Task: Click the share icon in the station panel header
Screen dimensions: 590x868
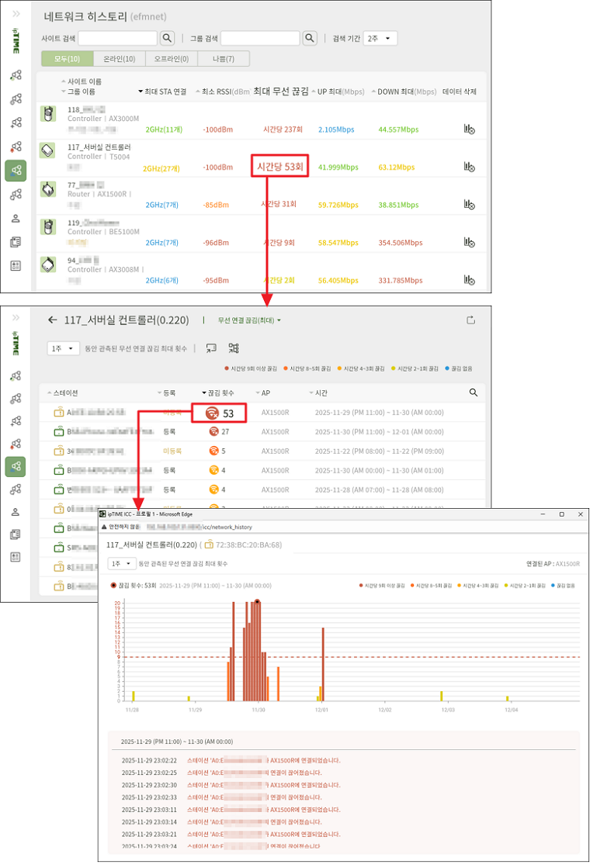Action: (470, 320)
